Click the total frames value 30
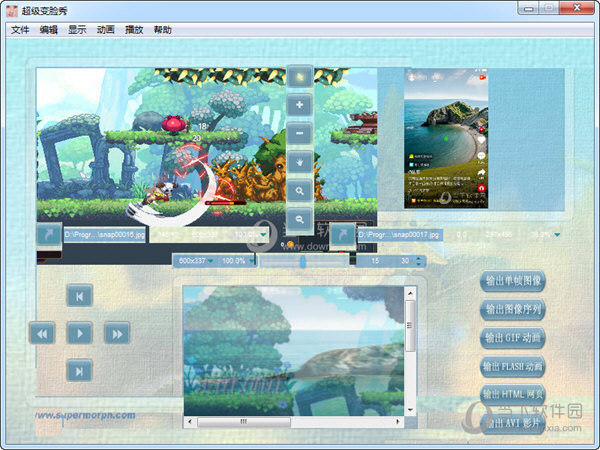The image size is (600, 450). coord(405,261)
